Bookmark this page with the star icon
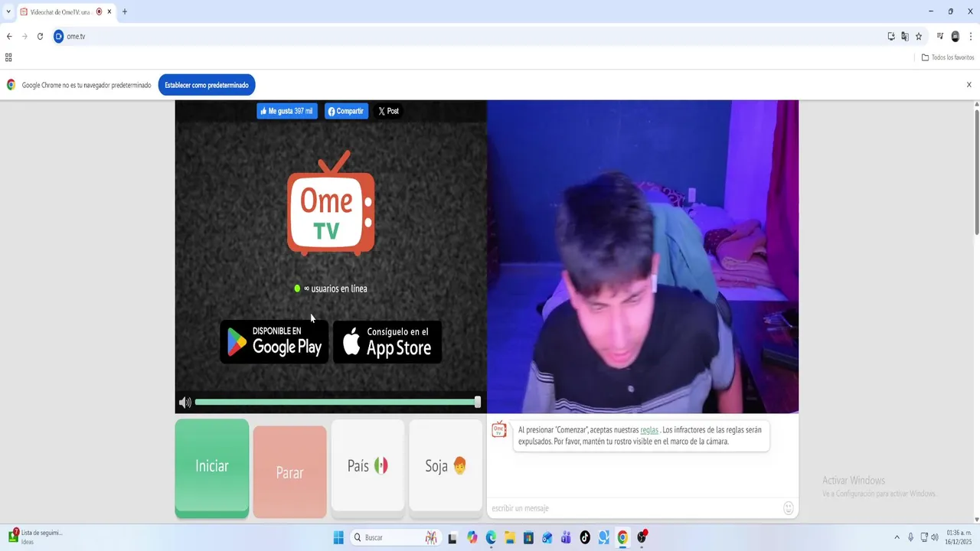980x551 pixels. [x=919, y=36]
